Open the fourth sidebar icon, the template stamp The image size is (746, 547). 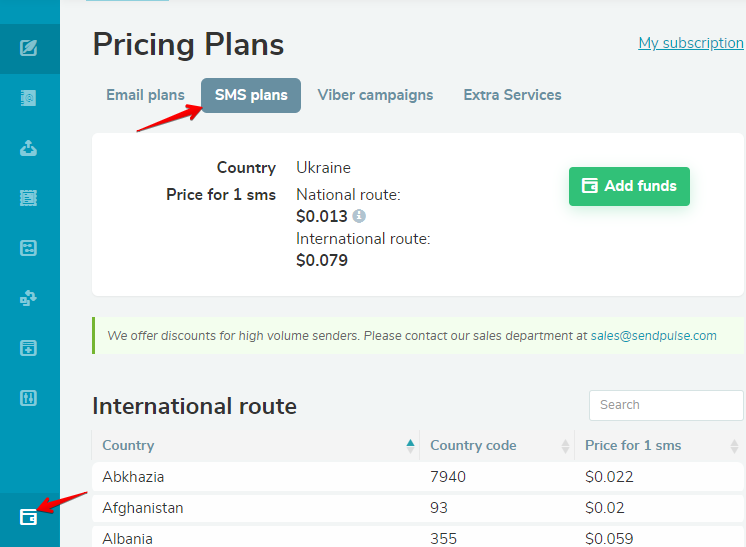[29, 198]
